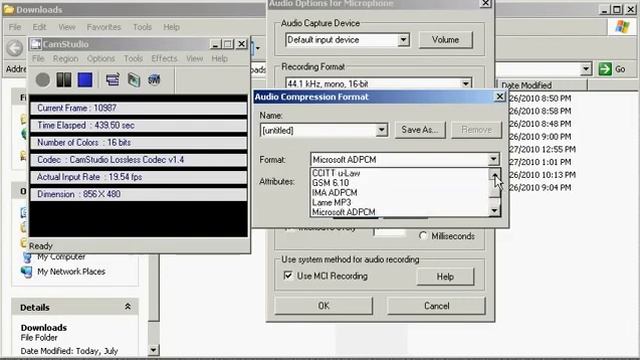Click the Date Modified column header
The image size is (640, 360).
click(x=542, y=85)
